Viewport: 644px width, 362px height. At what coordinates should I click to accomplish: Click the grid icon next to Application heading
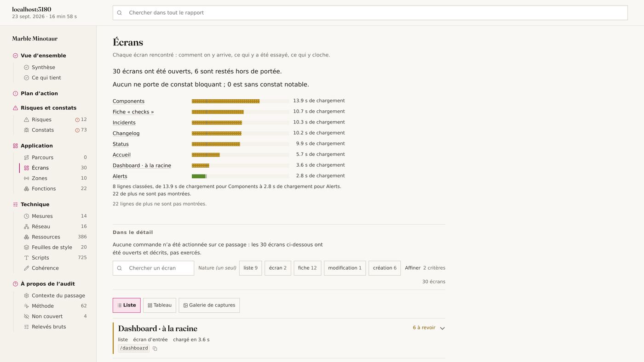15,146
